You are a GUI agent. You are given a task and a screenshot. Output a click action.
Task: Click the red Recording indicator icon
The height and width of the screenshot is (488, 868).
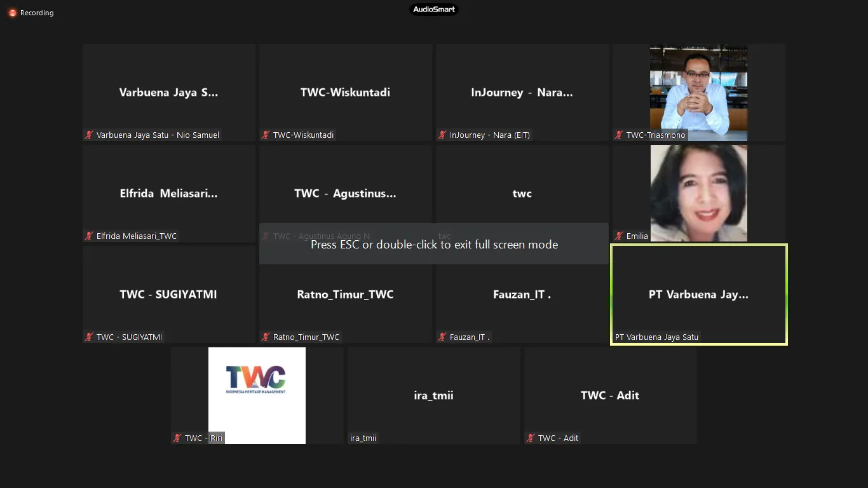pyautogui.click(x=12, y=13)
